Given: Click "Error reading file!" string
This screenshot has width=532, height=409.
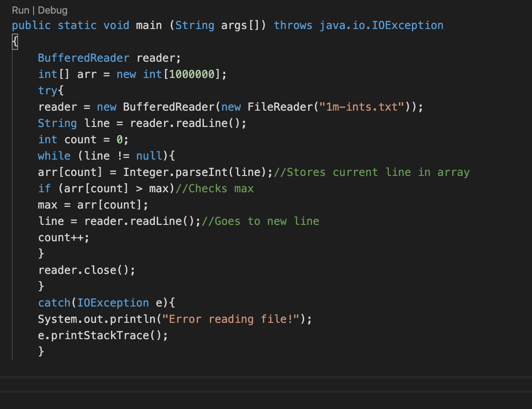Looking at the screenshot, I should click(231, 319).
